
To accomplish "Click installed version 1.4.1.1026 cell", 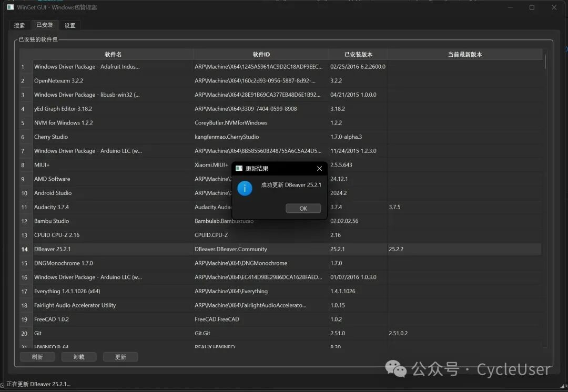I will pos(358,291).
